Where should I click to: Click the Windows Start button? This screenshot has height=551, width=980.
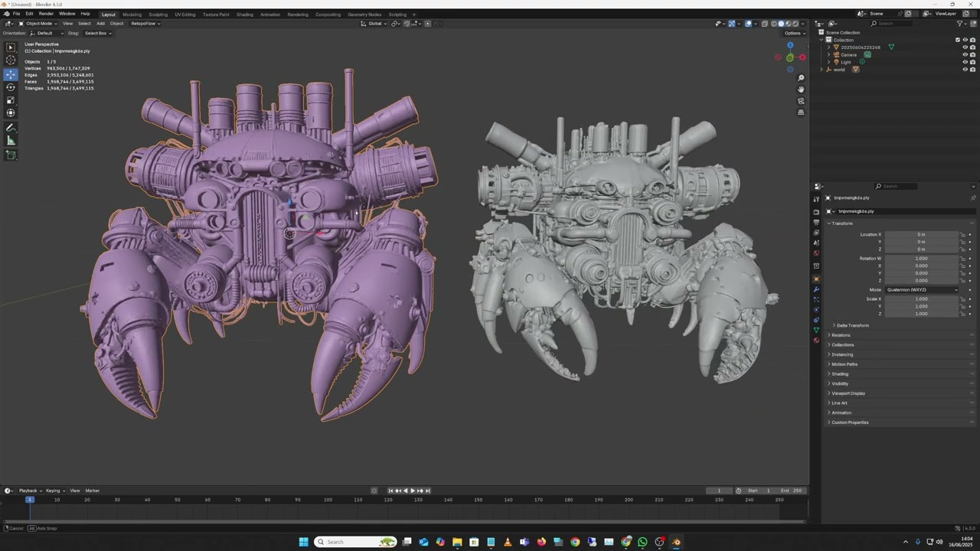click(x=304, y=542)
